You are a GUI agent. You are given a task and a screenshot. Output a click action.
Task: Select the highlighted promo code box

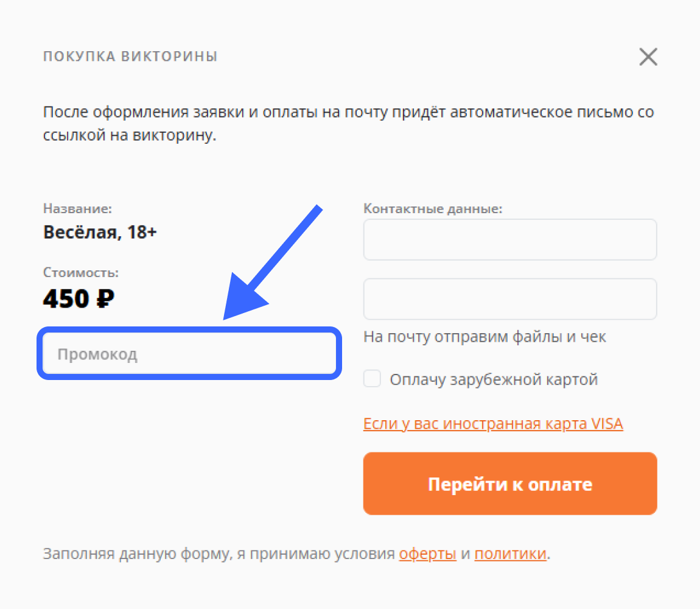pyautogui.click(x=189, y=353)
